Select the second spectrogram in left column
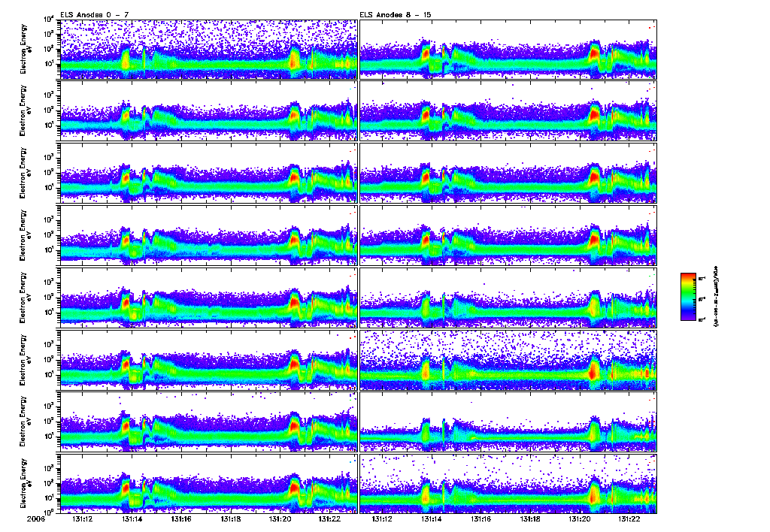 (x=208, y=111)
